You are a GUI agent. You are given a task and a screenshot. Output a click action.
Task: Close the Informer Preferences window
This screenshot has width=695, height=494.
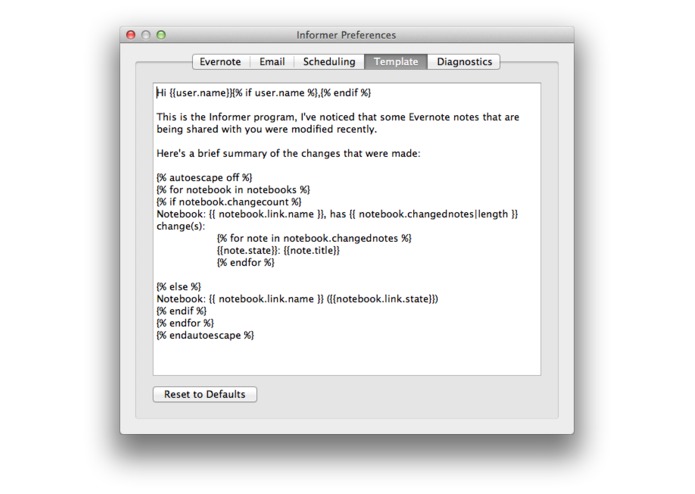tap(131, 35)
